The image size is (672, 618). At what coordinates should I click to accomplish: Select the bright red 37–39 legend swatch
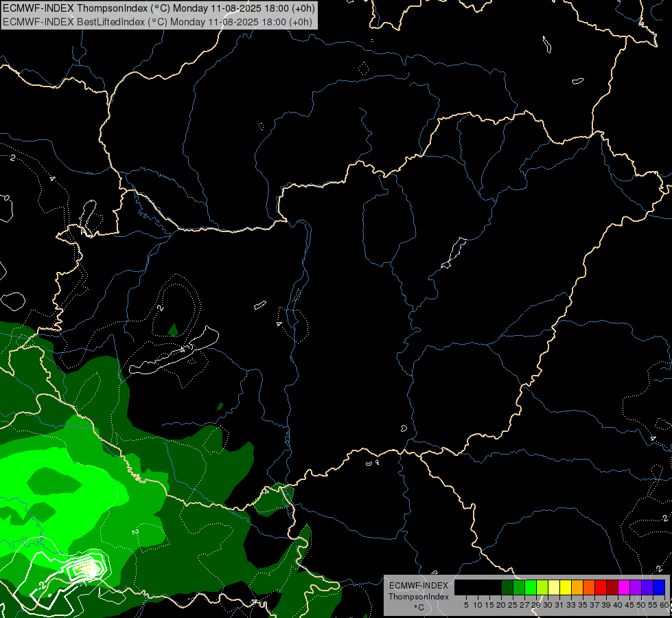click(x=601, y=587)
